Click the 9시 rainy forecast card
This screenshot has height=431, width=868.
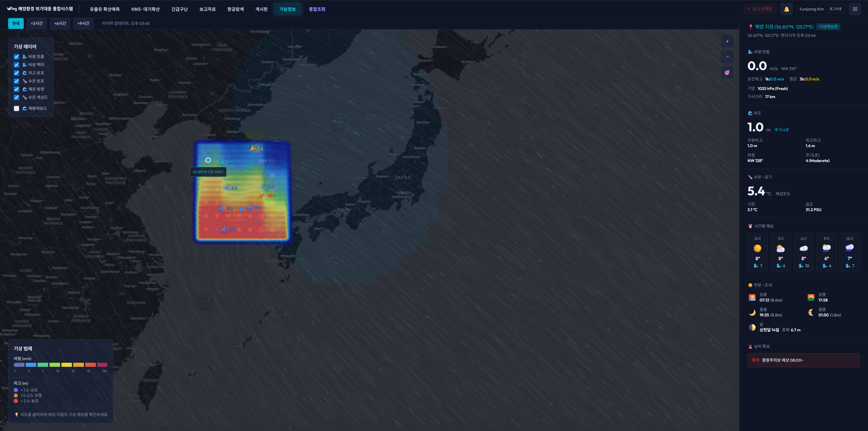pyautogui.click(x=826, y=252)
